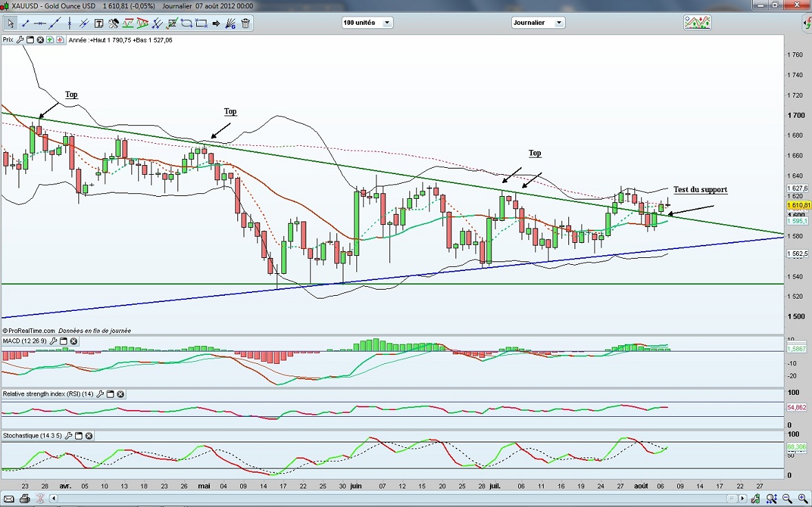Click the green up arrow in Prix panel
This screenshot has height=507, width=812.
point(51,40)
